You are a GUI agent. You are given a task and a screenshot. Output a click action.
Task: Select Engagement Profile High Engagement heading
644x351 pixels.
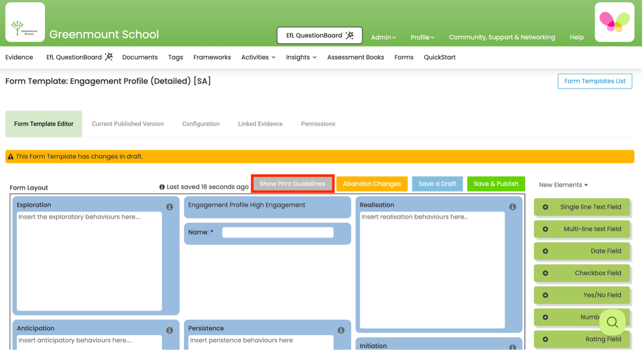(x=247, y=205)
